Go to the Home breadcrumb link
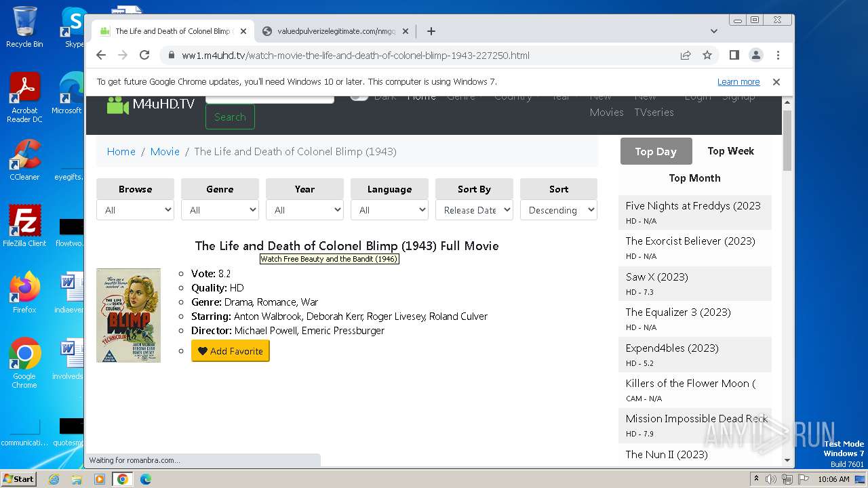The width and height of the screenshot is (868, 488). (121, 152)
